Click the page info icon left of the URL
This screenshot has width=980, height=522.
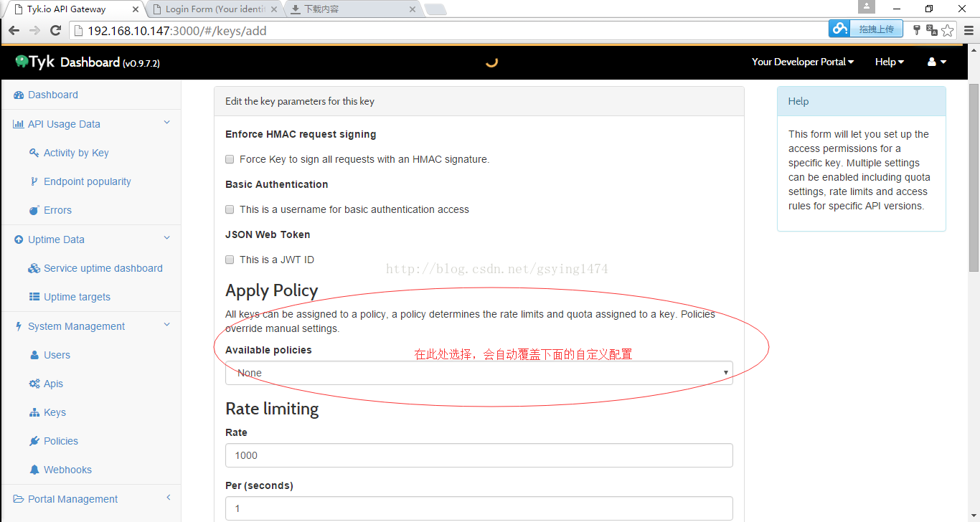(79, 31)
